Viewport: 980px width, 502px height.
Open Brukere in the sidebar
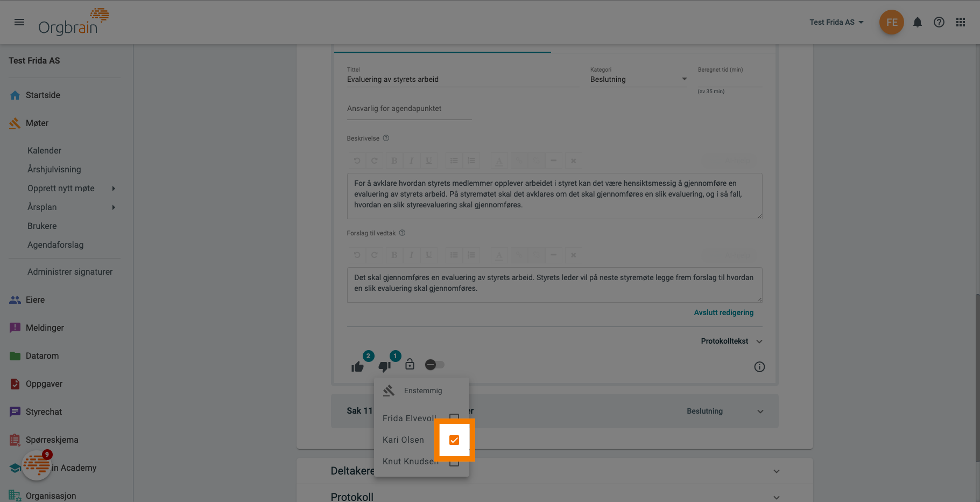42,226
